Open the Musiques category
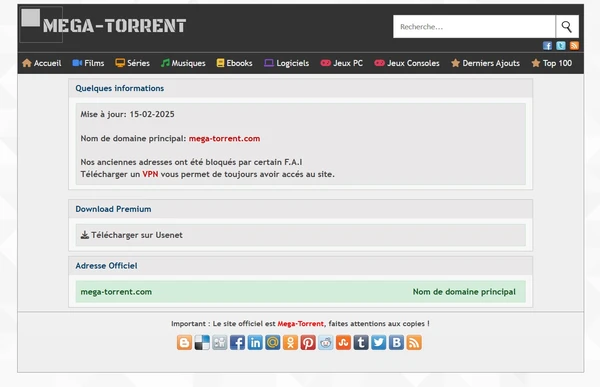 point(183,63)
